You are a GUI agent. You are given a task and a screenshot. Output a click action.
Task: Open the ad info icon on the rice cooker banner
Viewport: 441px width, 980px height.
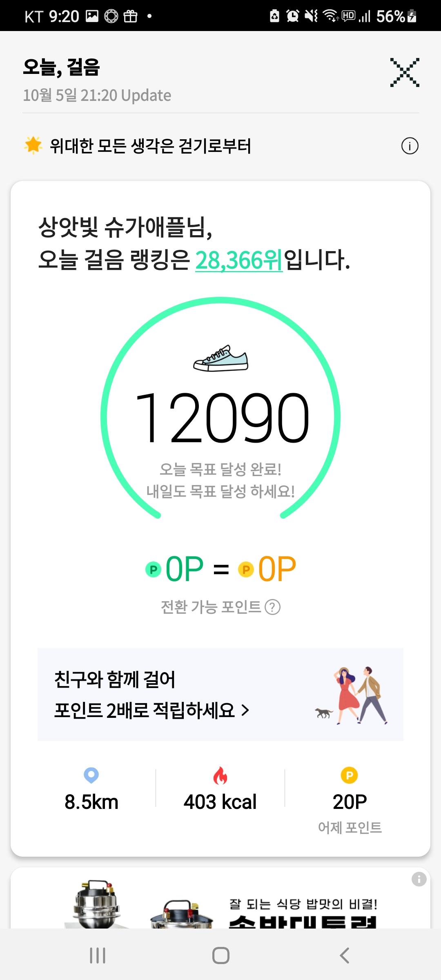pyautogui.click(x=419, y=879)
